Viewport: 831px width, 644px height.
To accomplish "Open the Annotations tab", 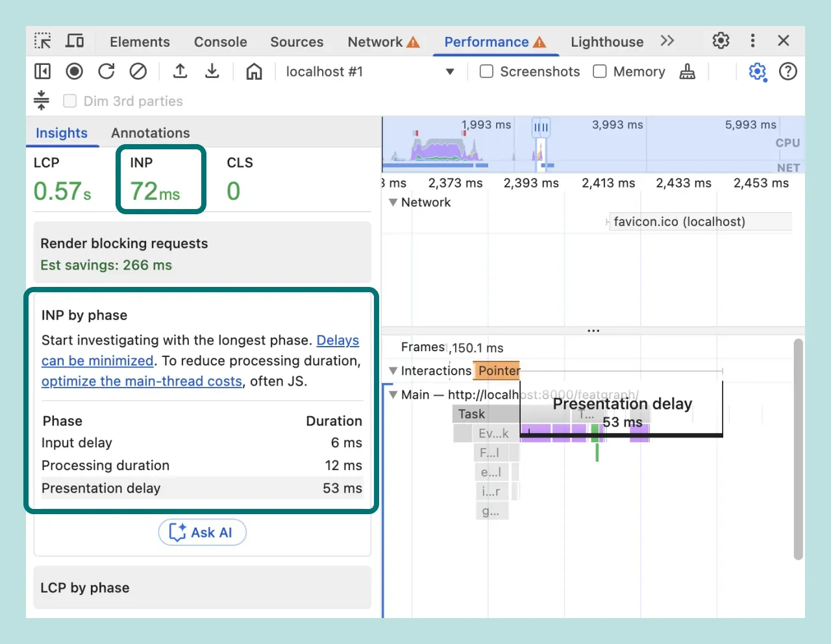I will point(150,132).
